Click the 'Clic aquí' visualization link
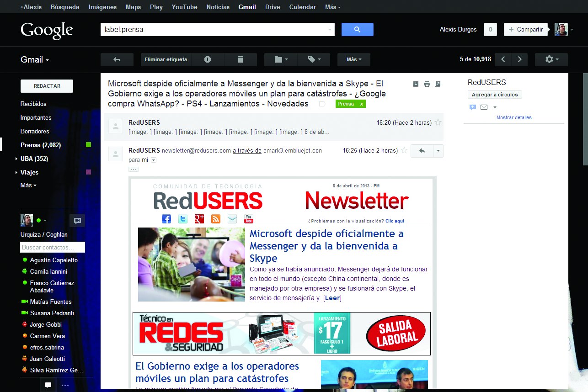The width and height of the screenshot is (588, 392). (x=395, y=221)
